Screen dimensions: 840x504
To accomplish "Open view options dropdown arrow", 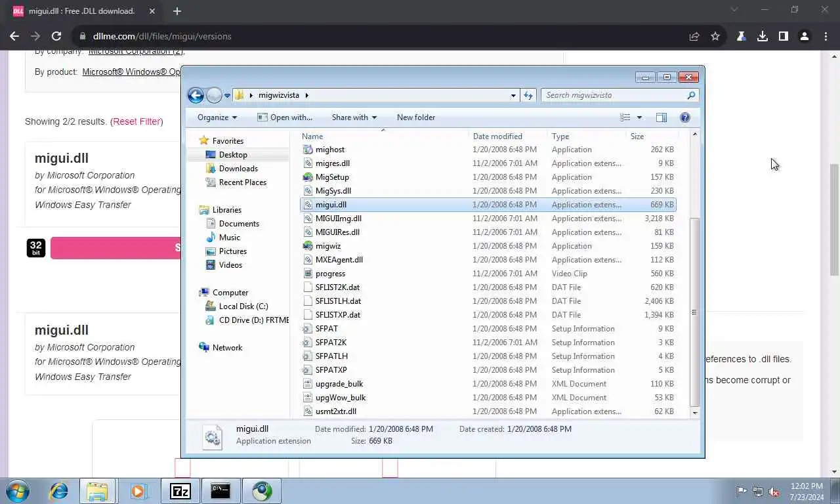I will pos(639,117).
